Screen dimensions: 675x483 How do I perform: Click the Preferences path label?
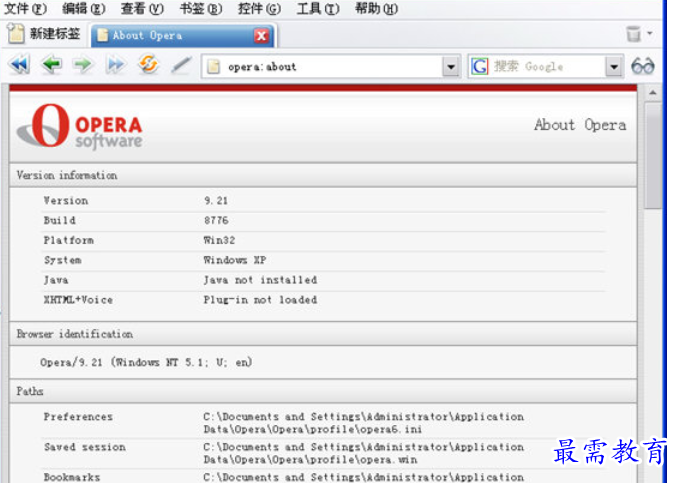click(78, 417)
